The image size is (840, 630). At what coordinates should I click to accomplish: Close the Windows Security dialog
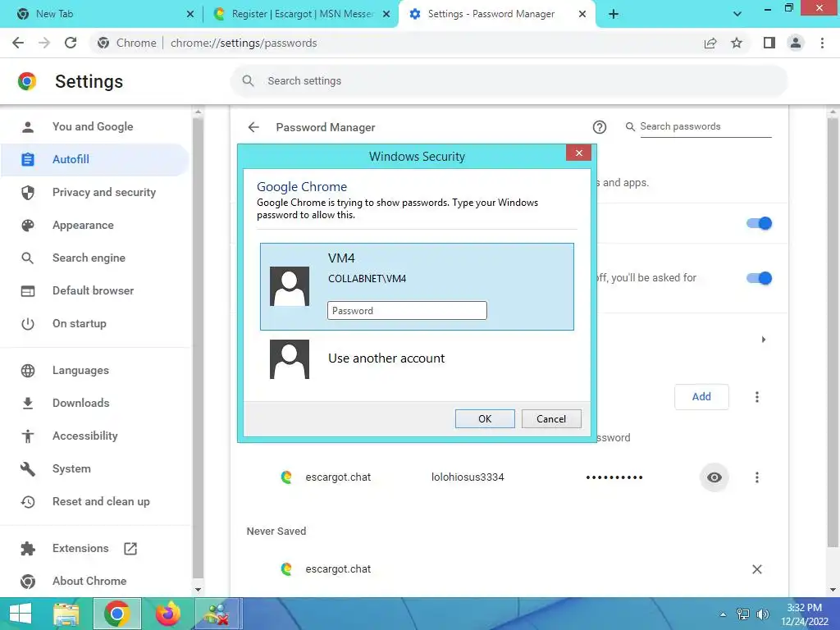coord(578,153)
